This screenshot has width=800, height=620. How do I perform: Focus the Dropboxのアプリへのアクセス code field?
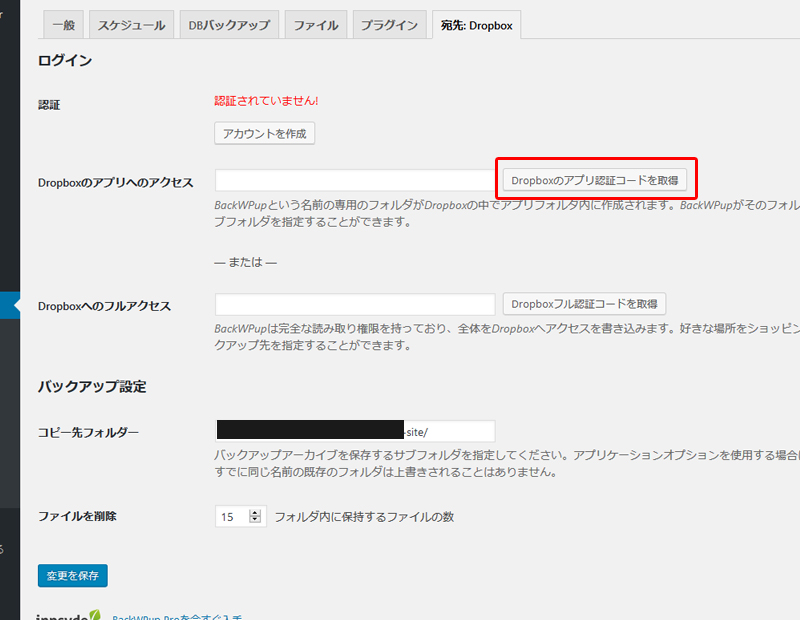pos(355,181)
